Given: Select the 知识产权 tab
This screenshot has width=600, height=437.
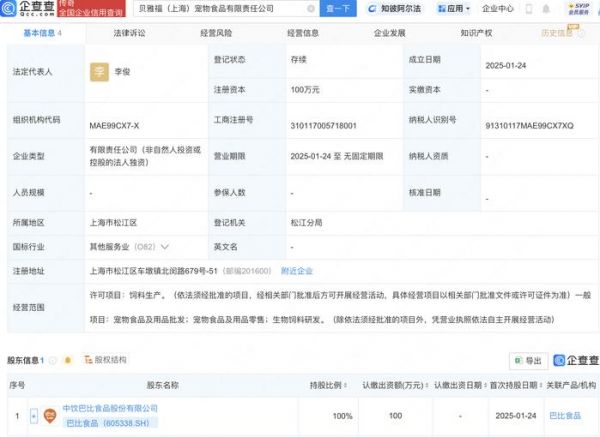Looking at the screenshot, I should pos(477,33).
